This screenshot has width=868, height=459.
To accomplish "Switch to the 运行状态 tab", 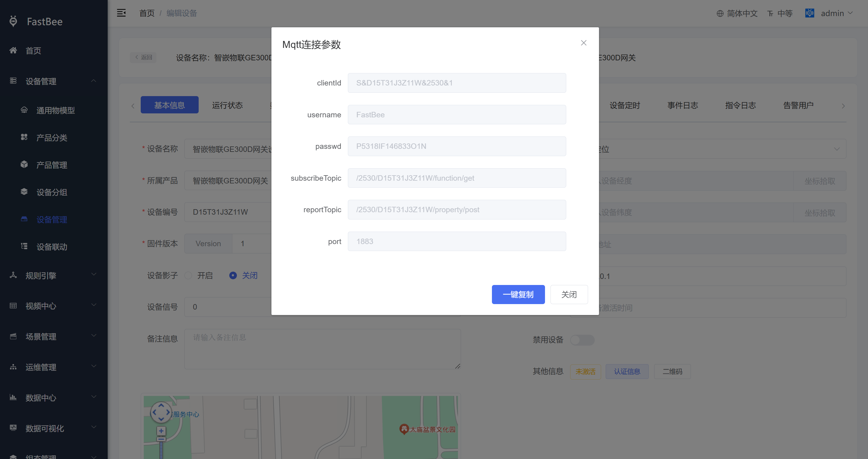I will [227, 105].
